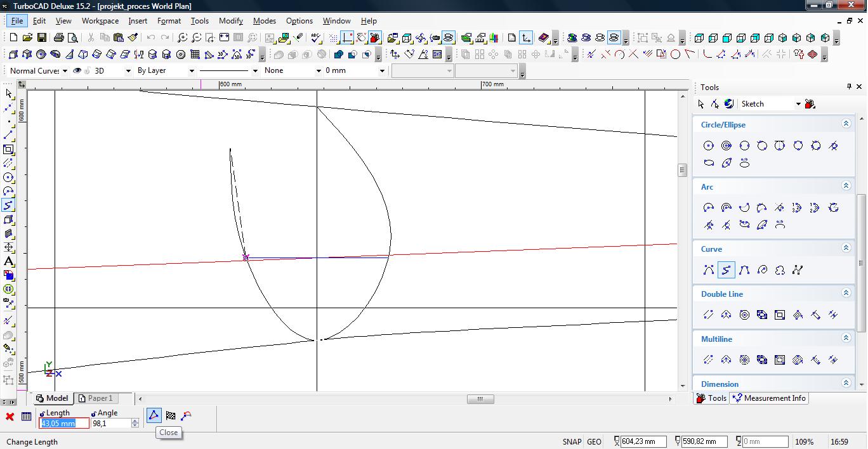Toggle GEO mode in status bar

594,442
